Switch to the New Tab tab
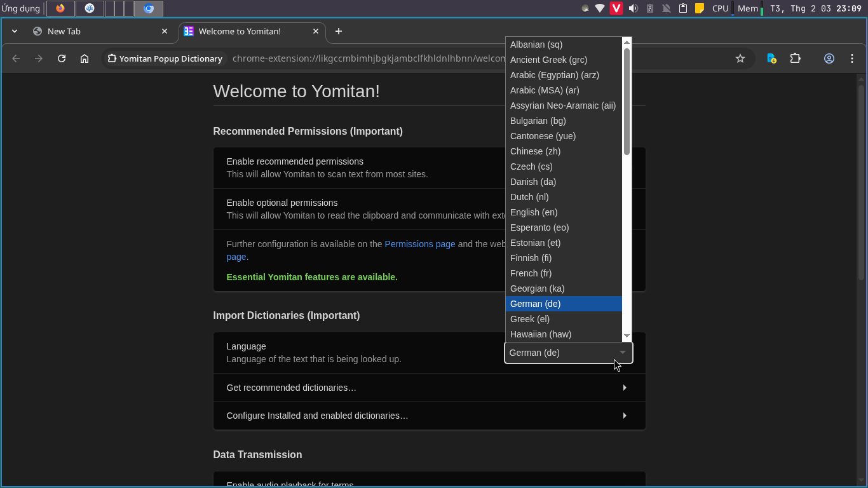868x488 pixels. coord(95,31)
